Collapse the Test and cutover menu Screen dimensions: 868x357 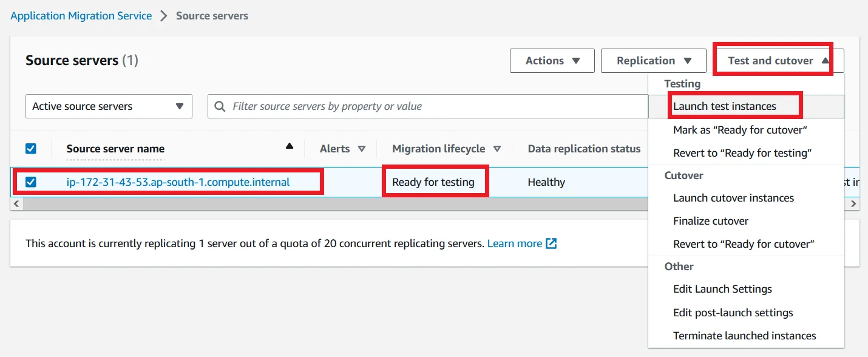[778, 61]
